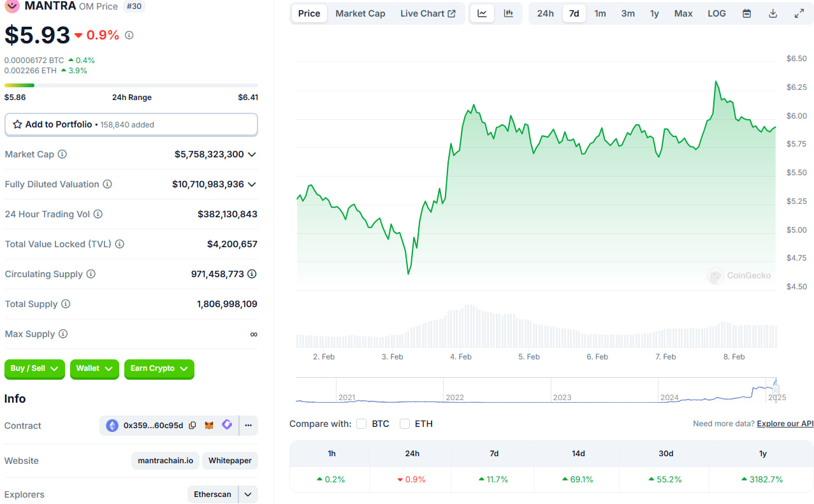Open the Live Chart tab

428,13
